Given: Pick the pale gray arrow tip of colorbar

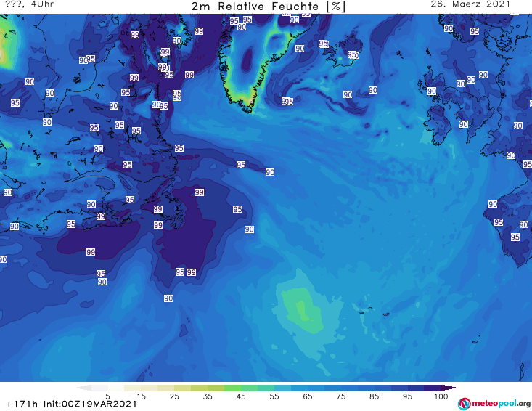Looking at the screenshot, I should pyautogui.click(x=83, y=388).
